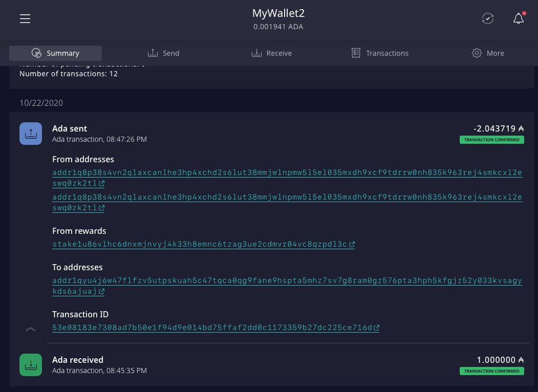Click the More gear icon

pos(477,53)
